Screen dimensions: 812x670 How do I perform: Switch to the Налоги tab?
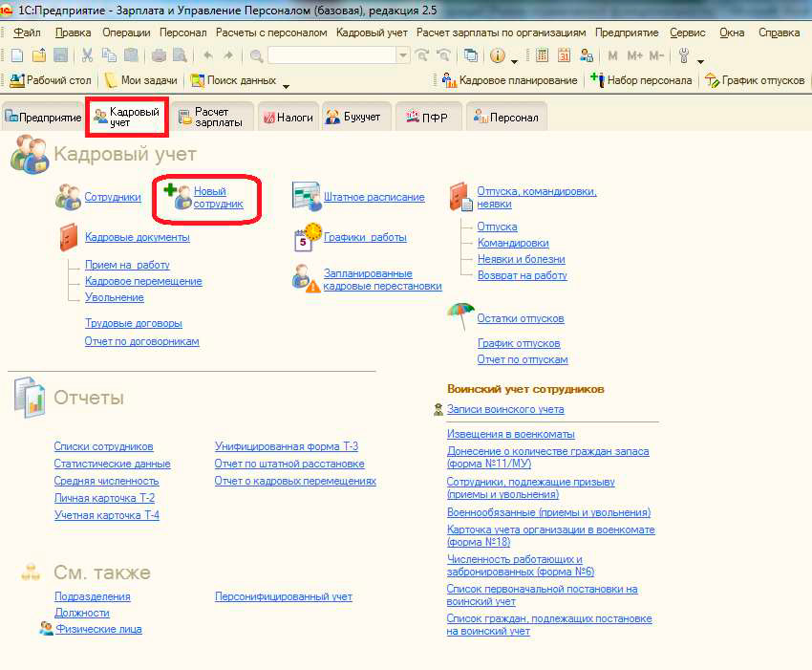tap(288, 118)
